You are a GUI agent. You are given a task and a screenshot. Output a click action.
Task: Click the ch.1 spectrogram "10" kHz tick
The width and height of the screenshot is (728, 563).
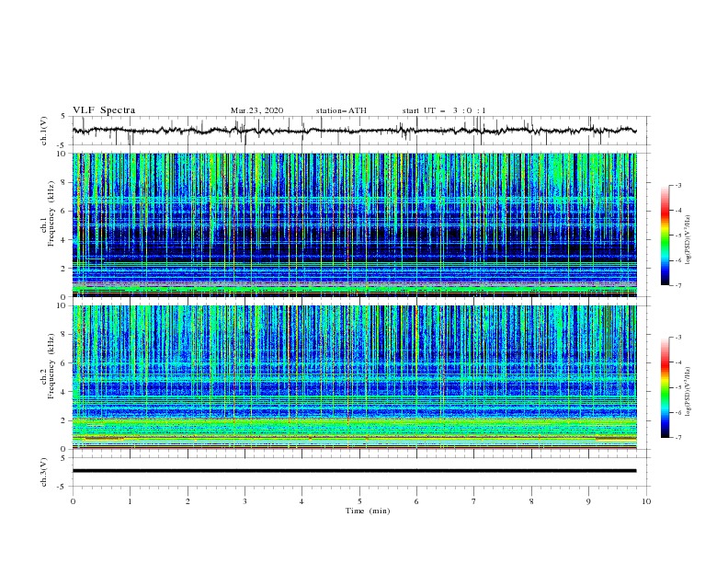(x=62, y=154)
